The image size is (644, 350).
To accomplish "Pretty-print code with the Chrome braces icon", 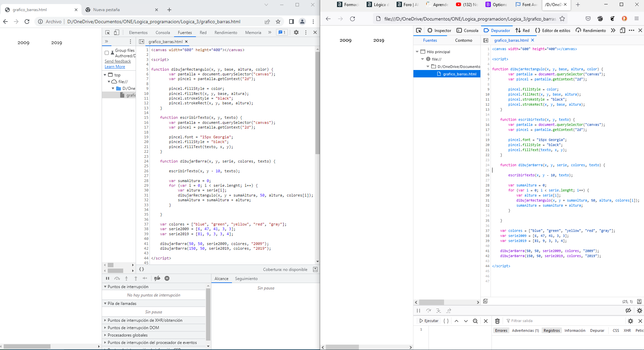I will tap(142, 269).
